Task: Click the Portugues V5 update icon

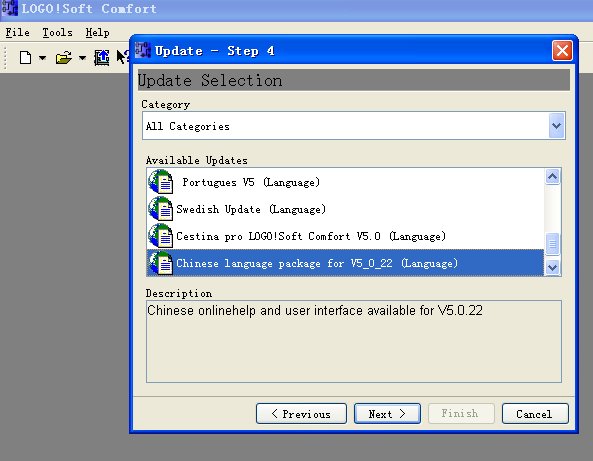Action: 161,182
